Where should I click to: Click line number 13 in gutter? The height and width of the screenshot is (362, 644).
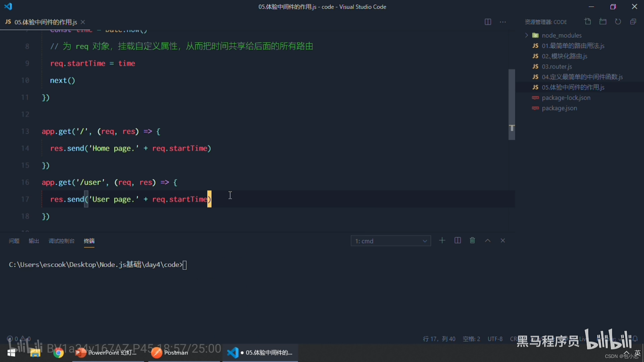click(x=25, y=131)
